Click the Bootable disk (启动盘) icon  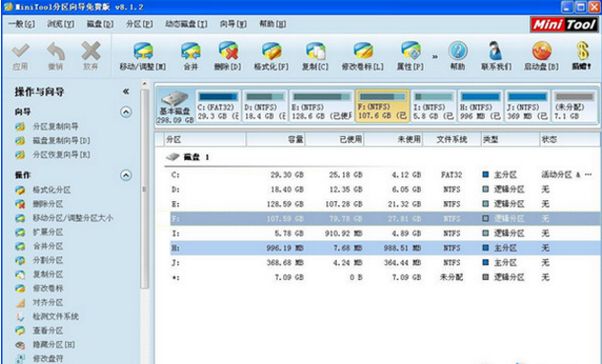point(542,51)
